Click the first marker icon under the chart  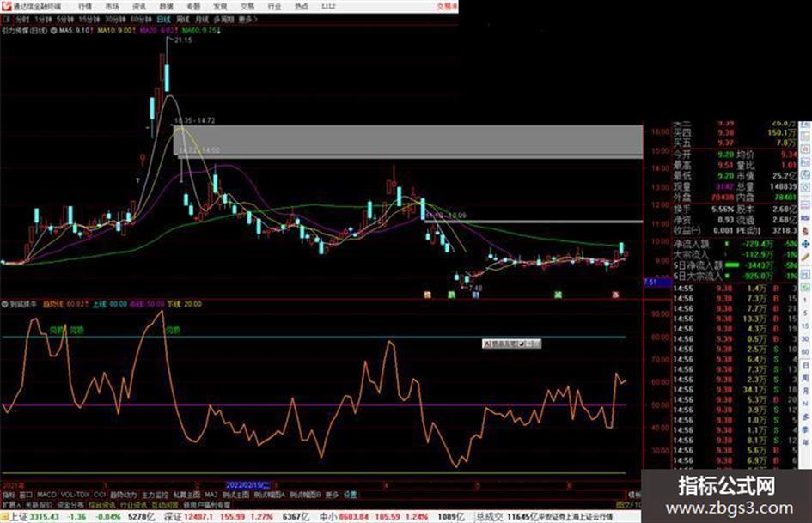(427, 295)
